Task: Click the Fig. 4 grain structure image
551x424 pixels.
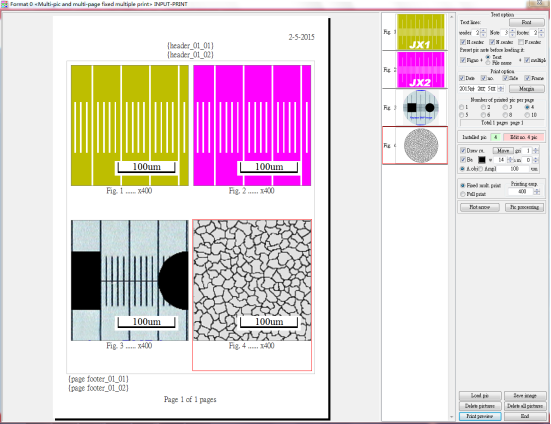Action: [x=252, y=280]
